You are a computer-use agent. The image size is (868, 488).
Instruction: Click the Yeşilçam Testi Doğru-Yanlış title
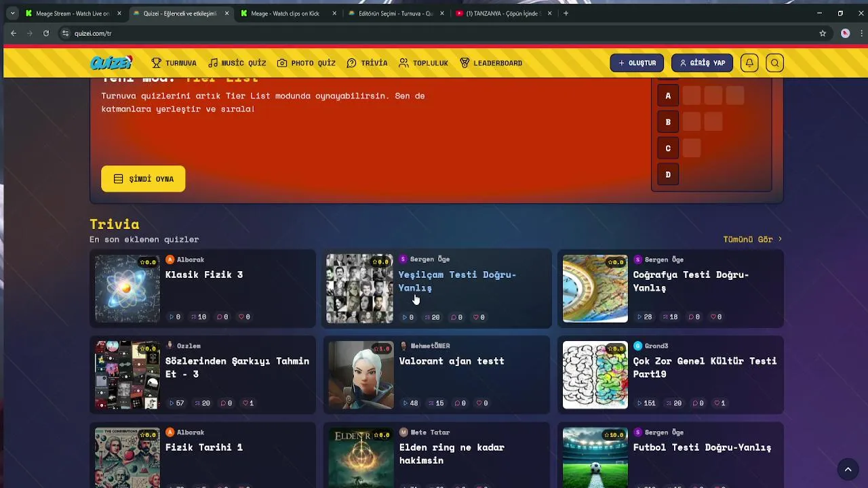click(x=457, y=281)
